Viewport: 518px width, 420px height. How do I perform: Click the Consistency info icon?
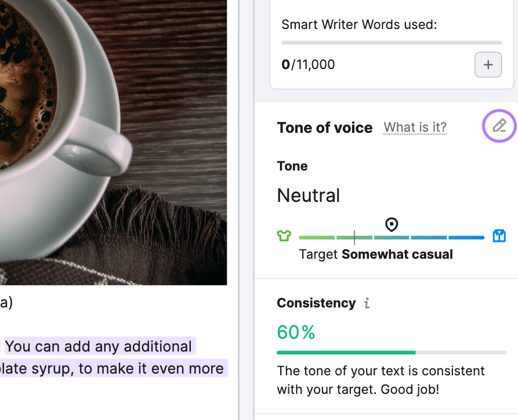367,303
